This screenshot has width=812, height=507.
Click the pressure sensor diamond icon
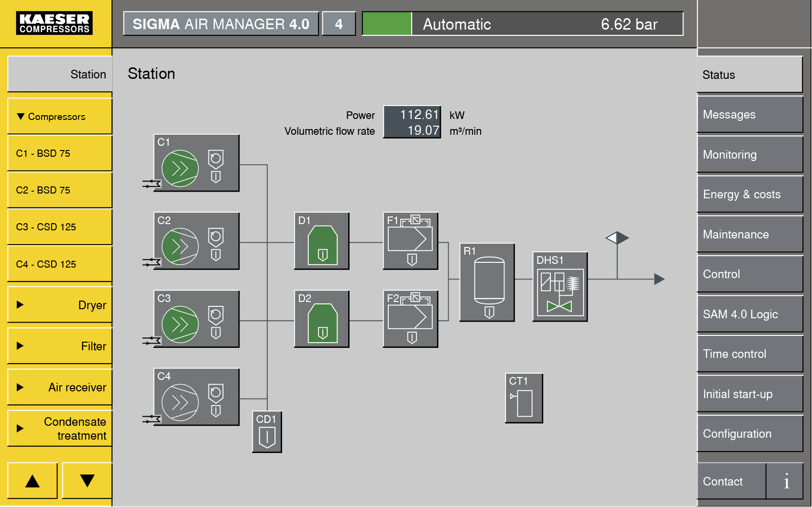(617, 237)
